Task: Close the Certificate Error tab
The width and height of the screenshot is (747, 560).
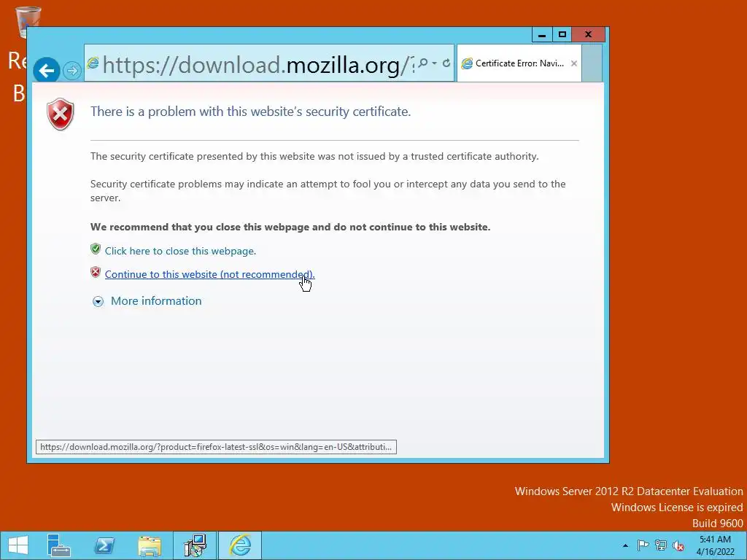Action: (574, 63)
